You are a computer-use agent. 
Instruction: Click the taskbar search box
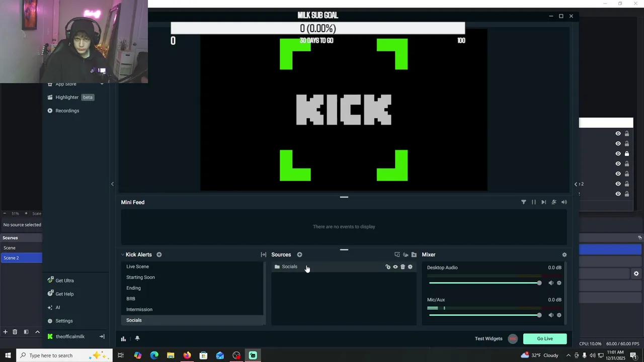64,355
